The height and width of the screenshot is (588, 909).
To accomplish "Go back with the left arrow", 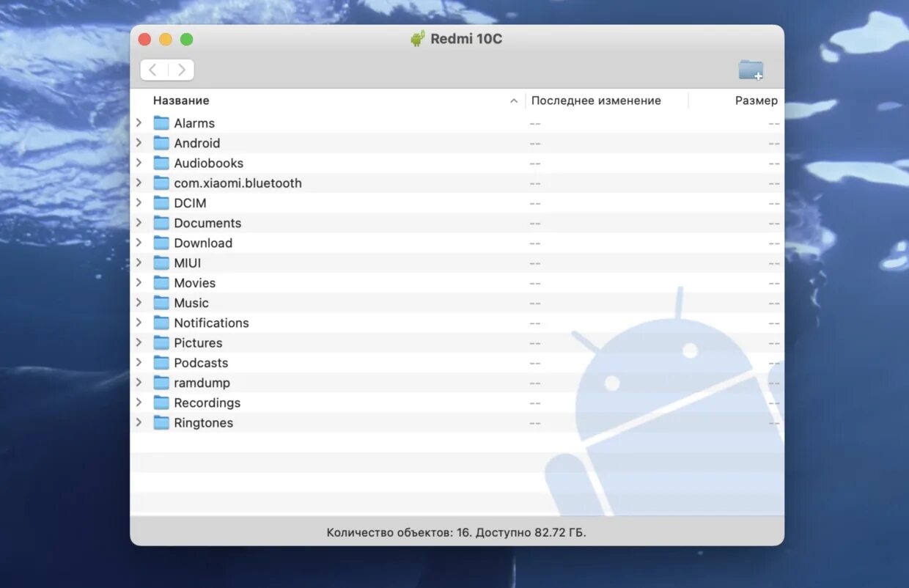I will 153,70.
